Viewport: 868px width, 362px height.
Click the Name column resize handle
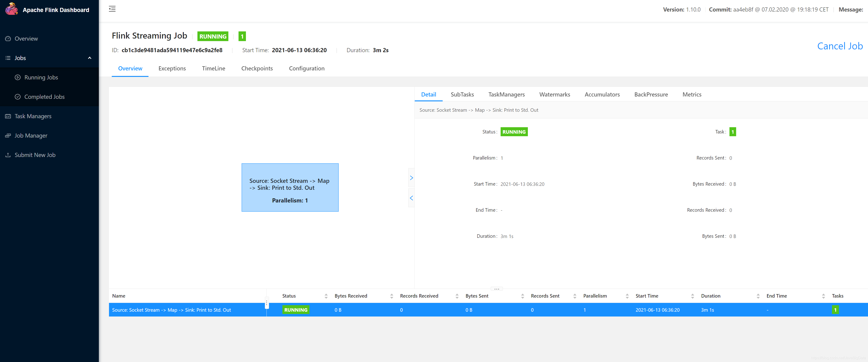click(266, 303)
